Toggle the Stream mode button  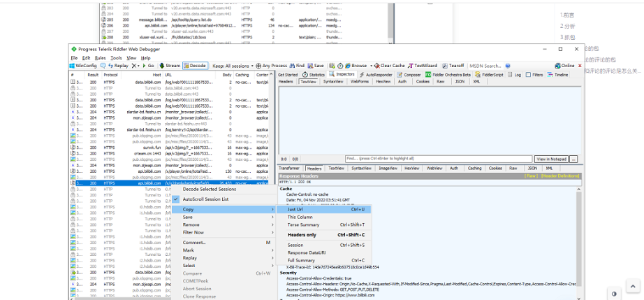pyautogui.click(x=170, y=66)
